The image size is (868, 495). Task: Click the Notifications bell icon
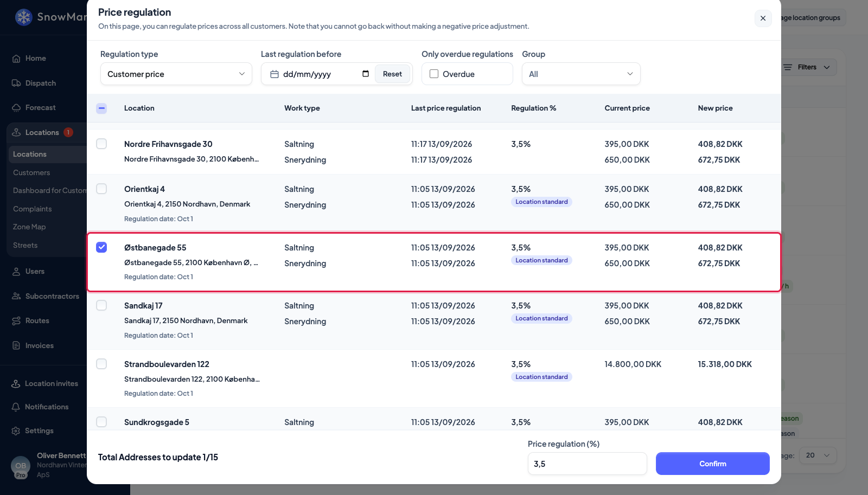[x=16, y=407]
